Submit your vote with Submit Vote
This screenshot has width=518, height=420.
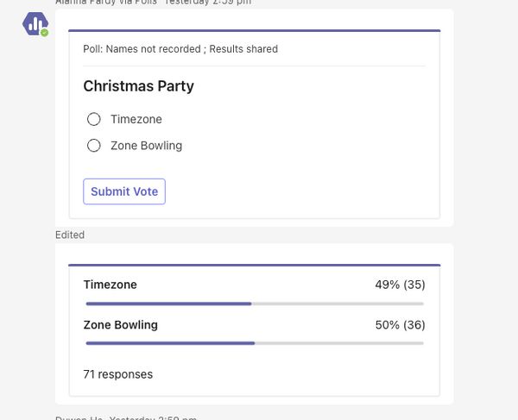(124, 191)
